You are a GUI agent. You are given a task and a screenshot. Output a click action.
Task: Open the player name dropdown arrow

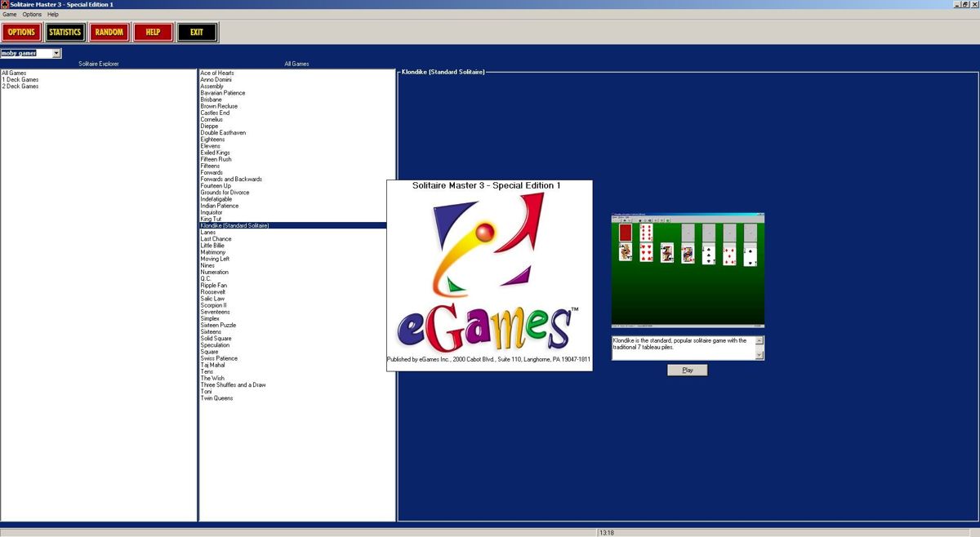tap(56, 54)
